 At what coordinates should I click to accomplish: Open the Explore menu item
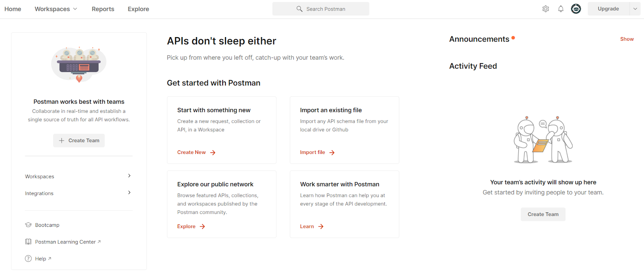tap(138, 9)
